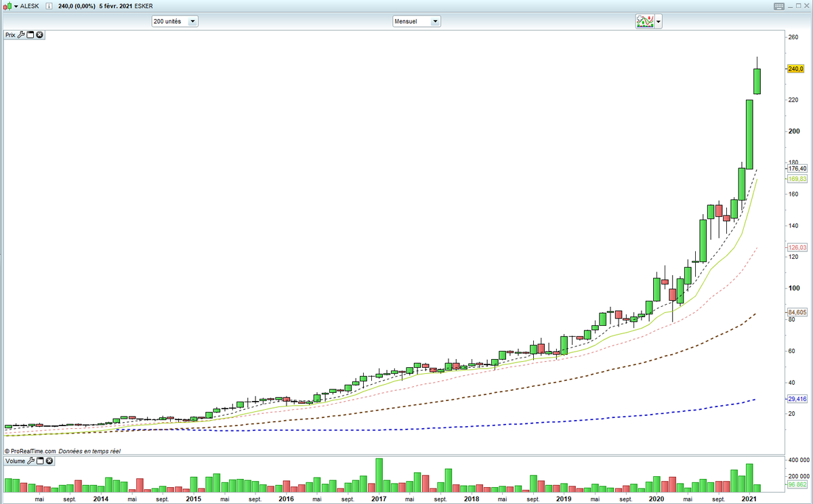
Task: Close the Volume panel
Action: pyautogui.click(x=49, y=461)
